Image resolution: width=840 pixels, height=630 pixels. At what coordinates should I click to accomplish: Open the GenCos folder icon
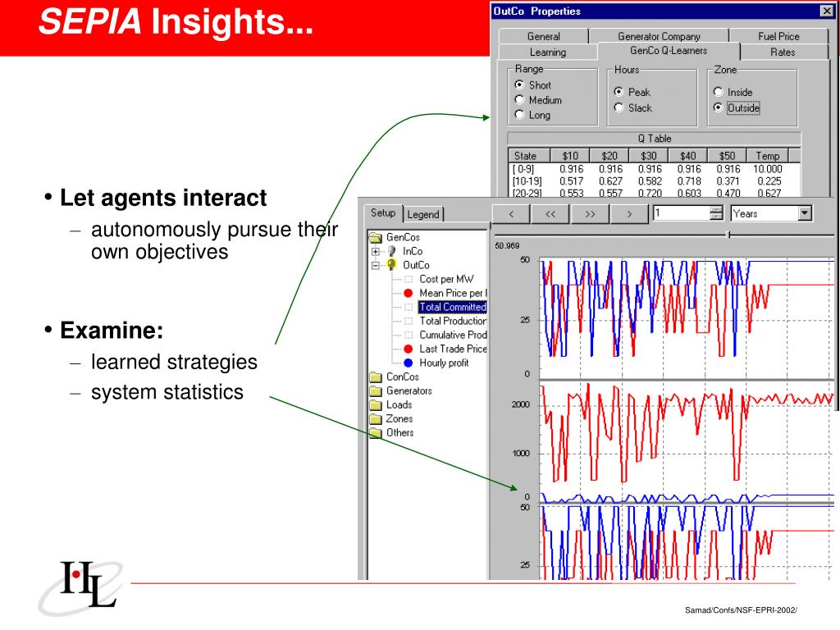[x=376, y=237]
